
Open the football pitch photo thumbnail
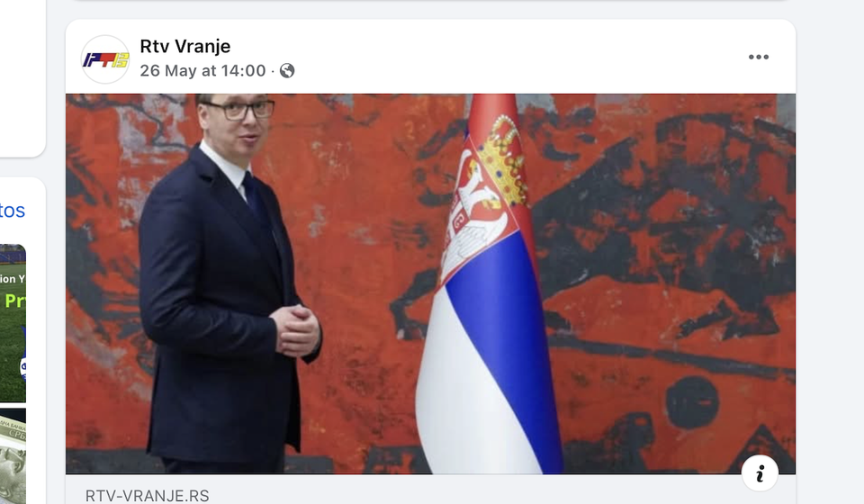(x=13, y=323)
